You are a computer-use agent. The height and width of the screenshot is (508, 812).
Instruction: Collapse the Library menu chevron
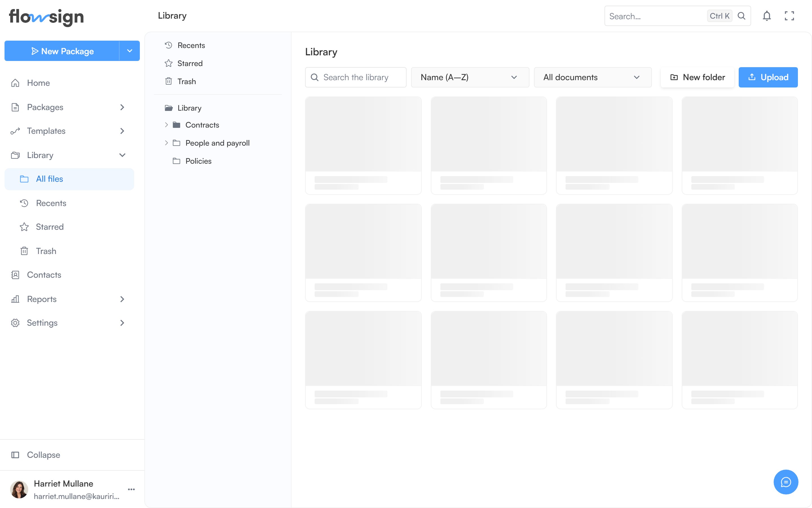(122, 155)
